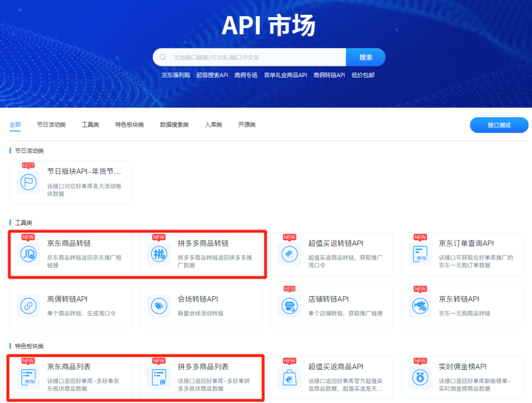Click the 低价包邮 hot search link
Image resolution: width=532 pixels, height=403 pixels.
363,75
